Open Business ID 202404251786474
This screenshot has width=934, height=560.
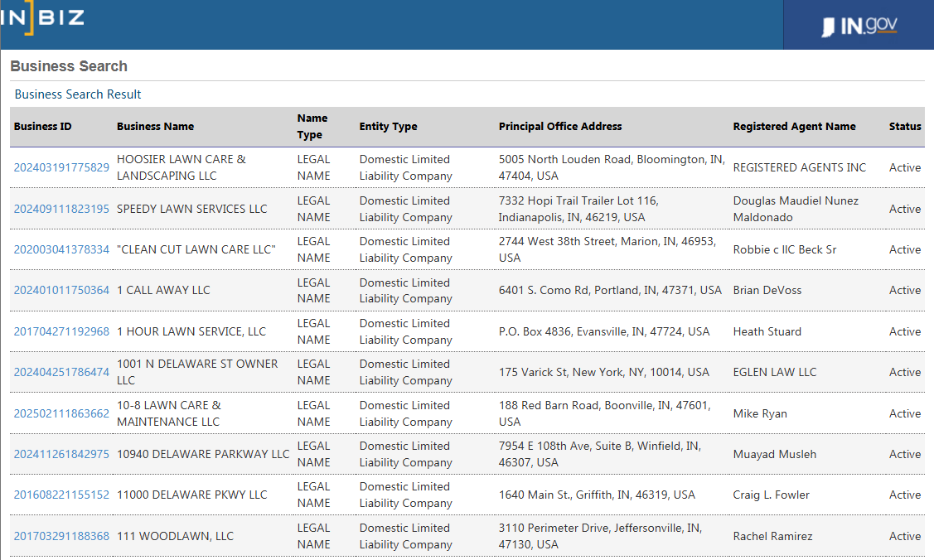click(61, 372)
